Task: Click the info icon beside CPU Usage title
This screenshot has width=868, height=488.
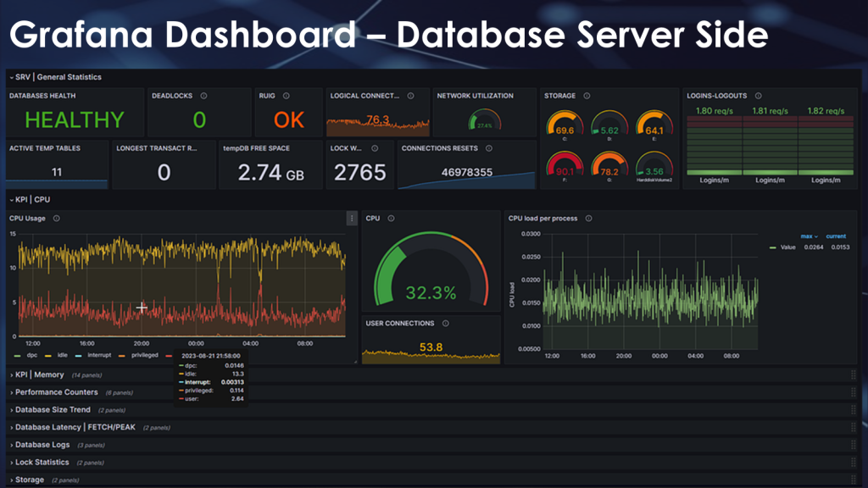Action: pos(57,219)
